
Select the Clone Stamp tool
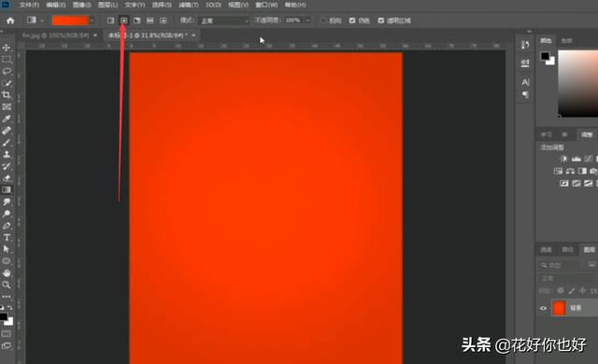click(7, 154)
